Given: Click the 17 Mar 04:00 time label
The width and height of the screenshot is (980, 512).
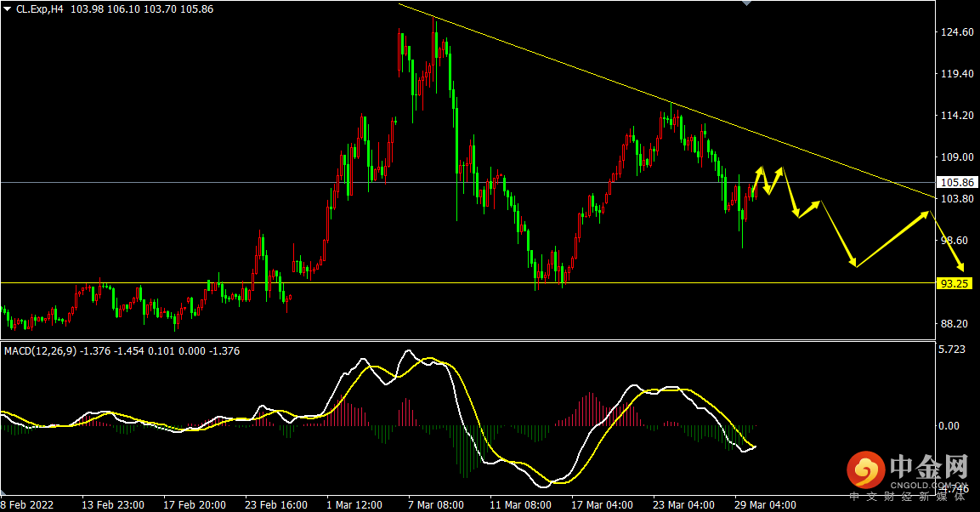Looking at the screenshot, I should pyautogui.click(x=602, y=504).
